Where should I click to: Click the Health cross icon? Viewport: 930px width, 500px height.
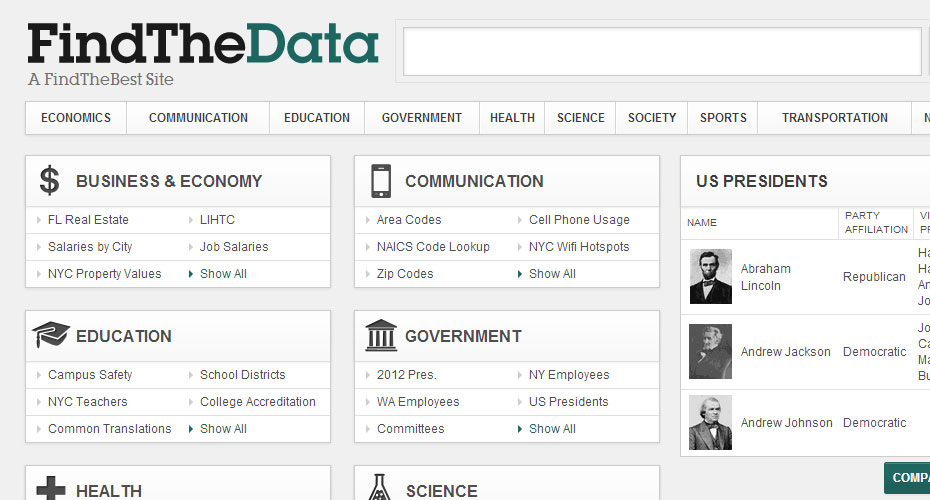(49, 489)
